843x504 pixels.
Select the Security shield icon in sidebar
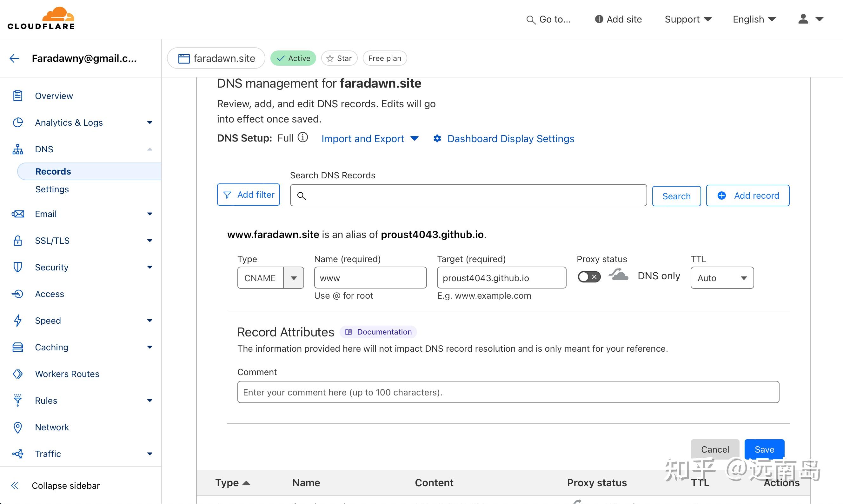(18, 267)
